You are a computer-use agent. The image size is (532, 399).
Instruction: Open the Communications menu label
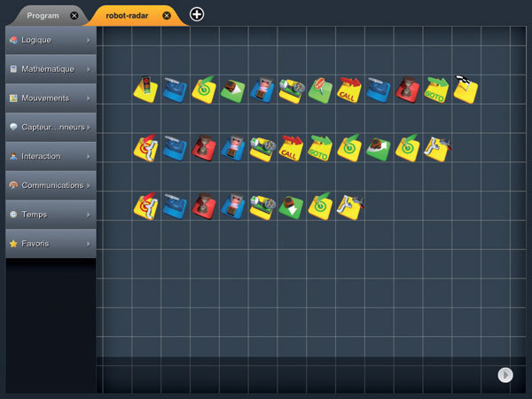pyautogui.click(x=52, y=185)
